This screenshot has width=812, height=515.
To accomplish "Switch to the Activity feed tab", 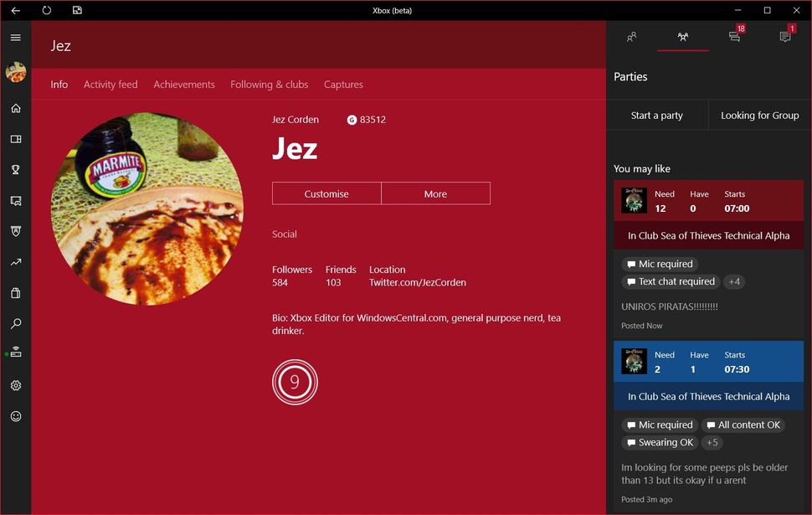I will [x=110, y=84].
